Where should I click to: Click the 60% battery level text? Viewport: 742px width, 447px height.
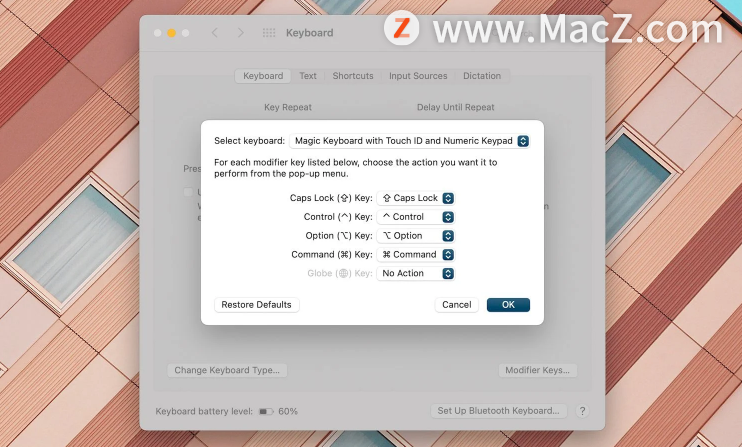288,412
